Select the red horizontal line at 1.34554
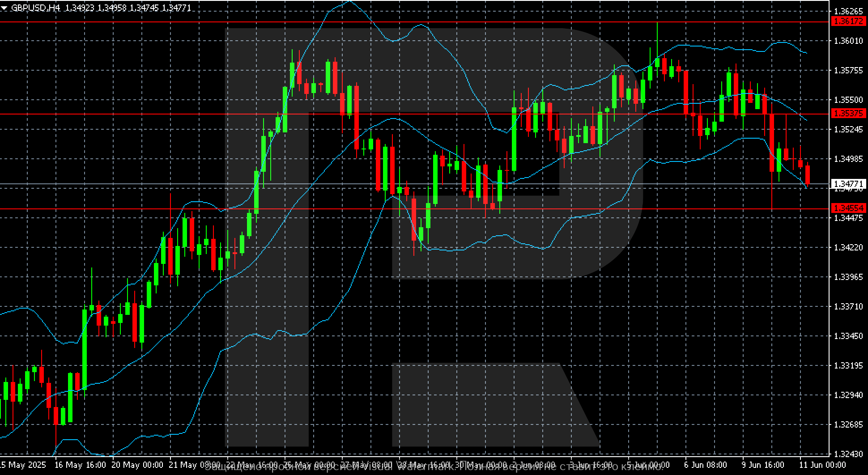868x475 pixels. click(414, 209)
